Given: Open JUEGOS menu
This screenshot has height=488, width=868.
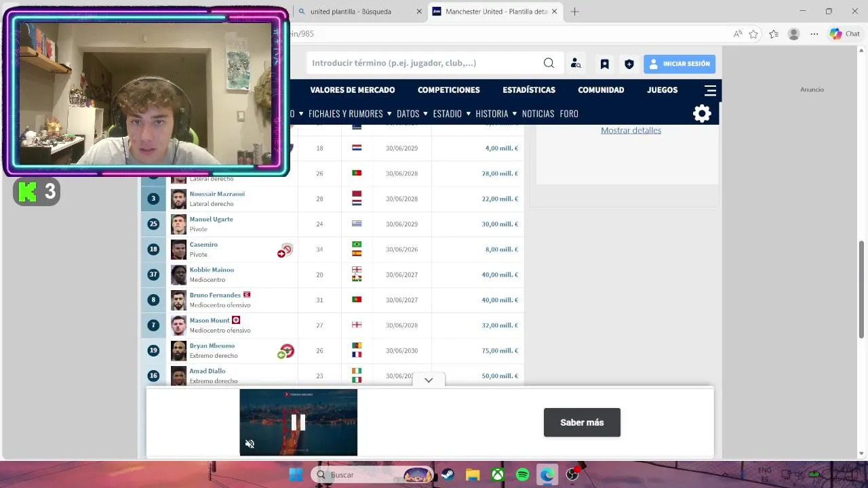Looking at the screenshot, I should [x=662, y=90].
